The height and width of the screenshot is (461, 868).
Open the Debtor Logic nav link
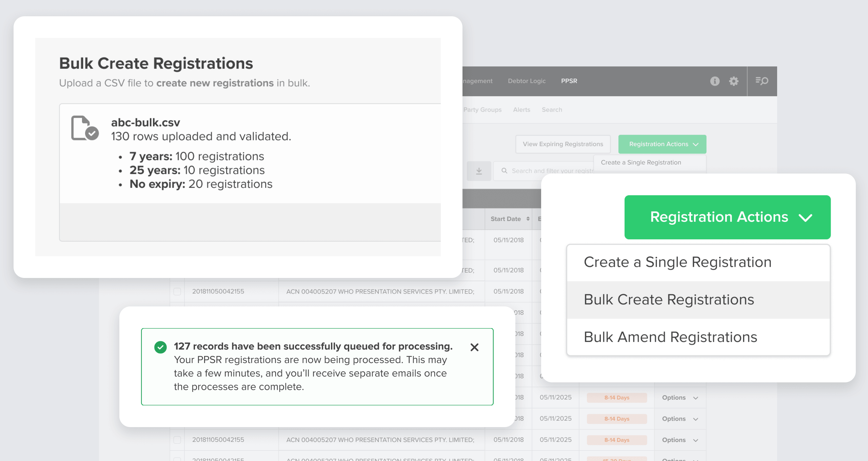[x=527, y=81]
